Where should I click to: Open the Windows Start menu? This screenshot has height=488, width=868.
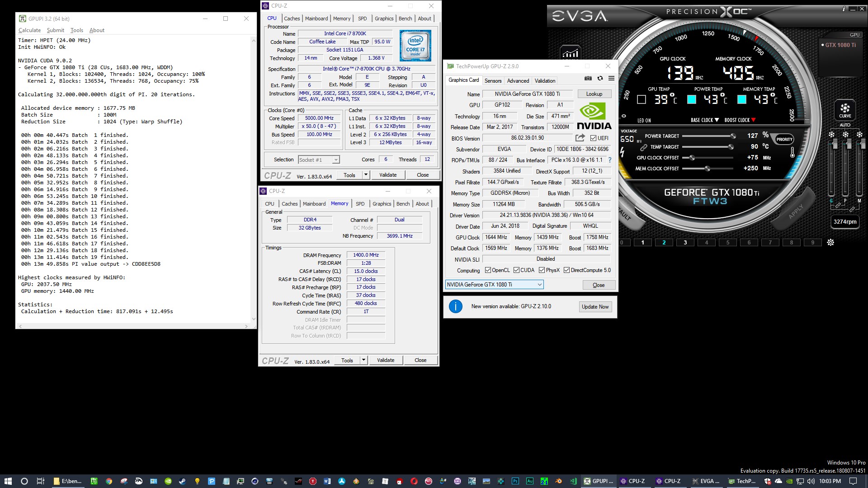(x=8, y=481)
